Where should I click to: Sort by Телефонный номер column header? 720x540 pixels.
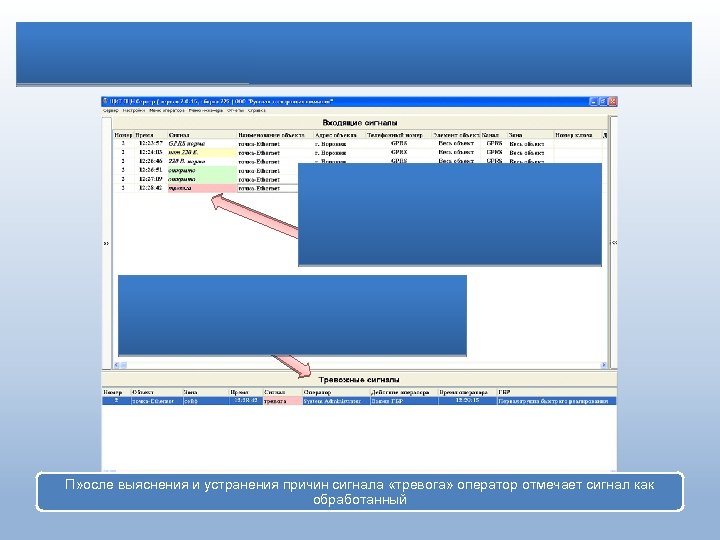(x=399, y=135)
